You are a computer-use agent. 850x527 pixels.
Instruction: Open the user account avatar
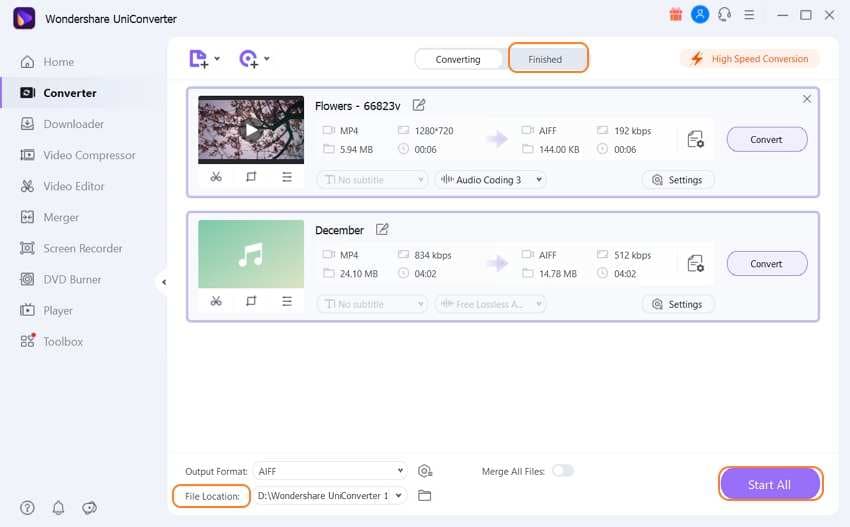click(x=700, y=15)
